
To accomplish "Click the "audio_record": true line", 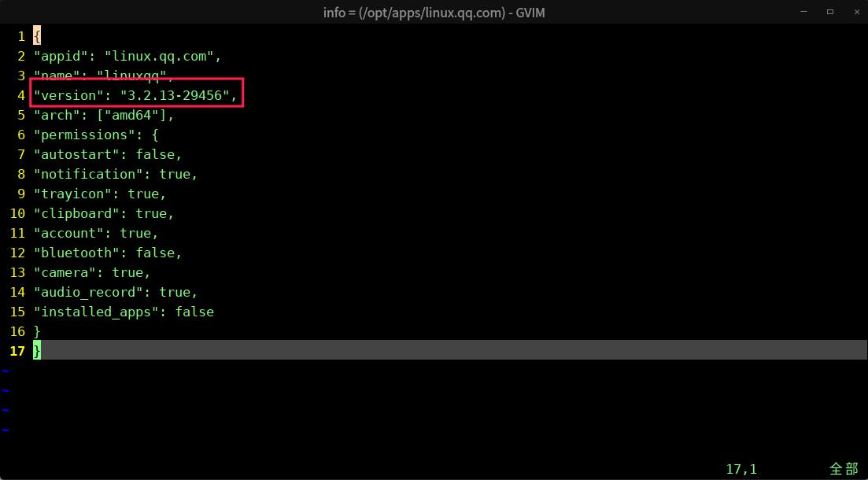I will tap(115, 292).
